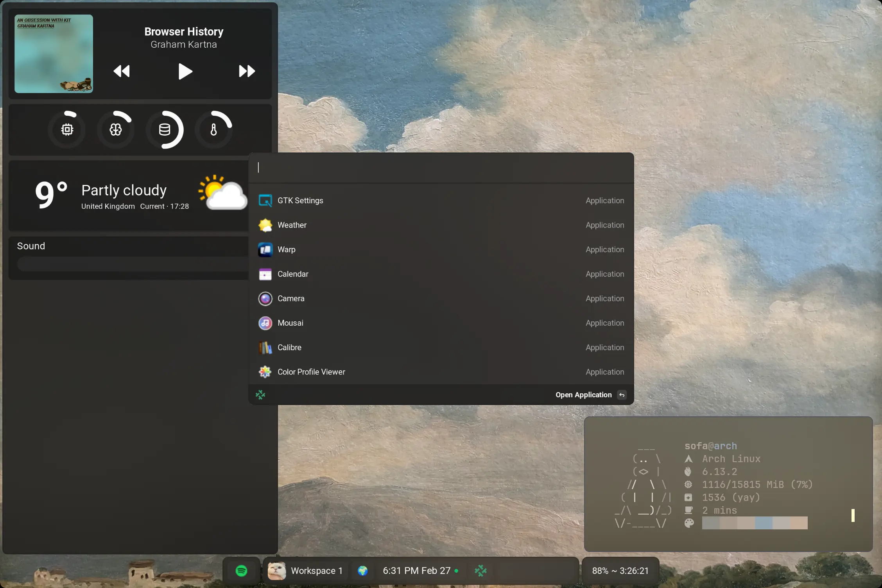Image resolution: width=882 pixels, height=588 pixels.
Task: Click the battery status 88% widget
Action: 620,570
